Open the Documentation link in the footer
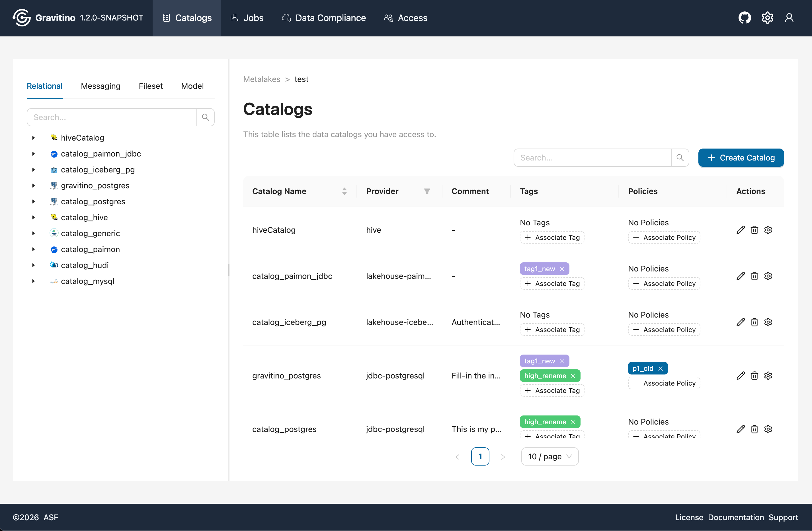This screenshot has height=531, width=812. point(736,517)
